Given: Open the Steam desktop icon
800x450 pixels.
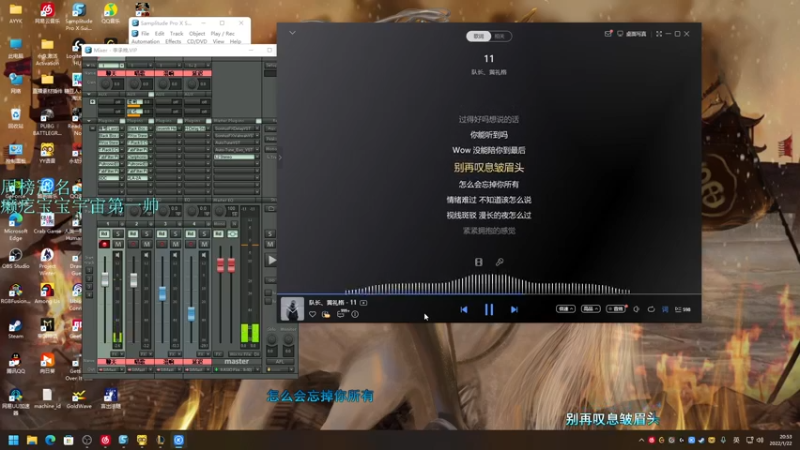Looking at the screenshot, I should 15,328.
